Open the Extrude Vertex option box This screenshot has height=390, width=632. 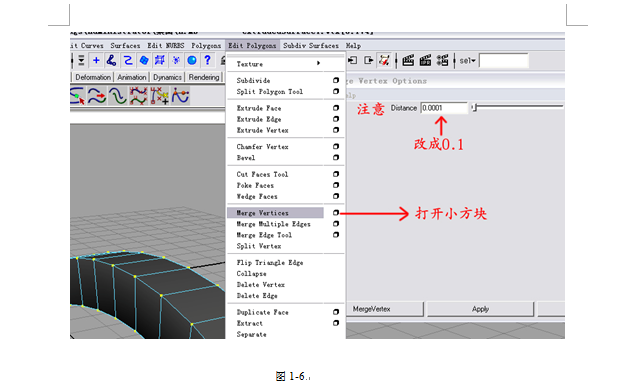click(336, 130)
